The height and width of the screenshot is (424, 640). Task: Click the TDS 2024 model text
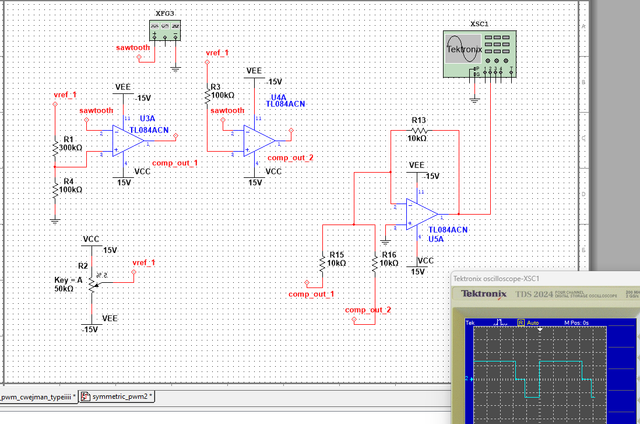[534, 294]
